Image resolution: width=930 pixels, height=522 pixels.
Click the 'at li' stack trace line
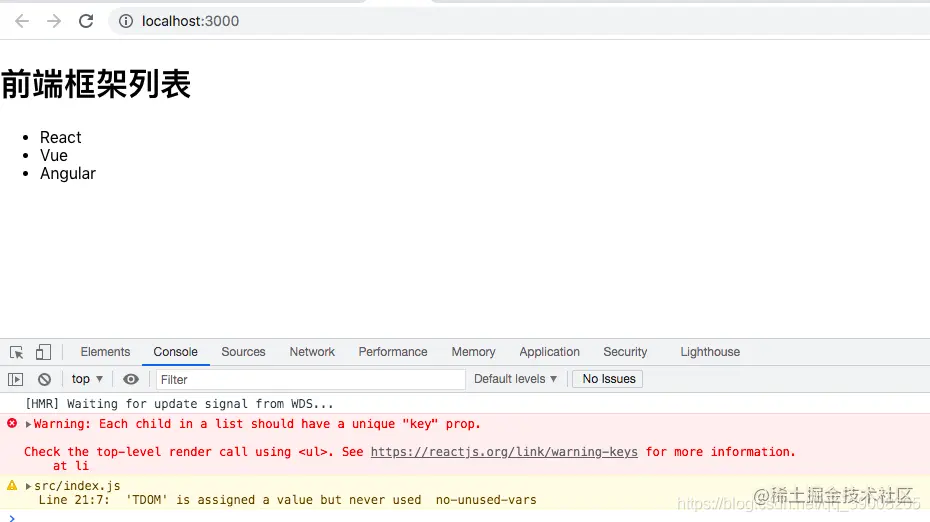[71, 466]
